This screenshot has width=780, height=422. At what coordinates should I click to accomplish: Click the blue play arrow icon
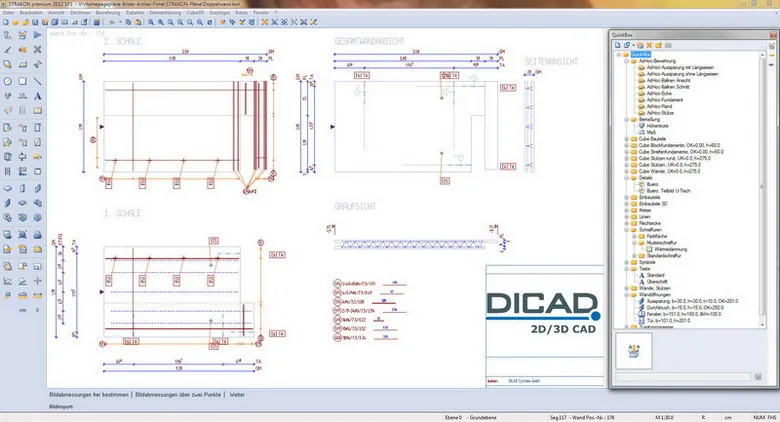click(37, 35)
